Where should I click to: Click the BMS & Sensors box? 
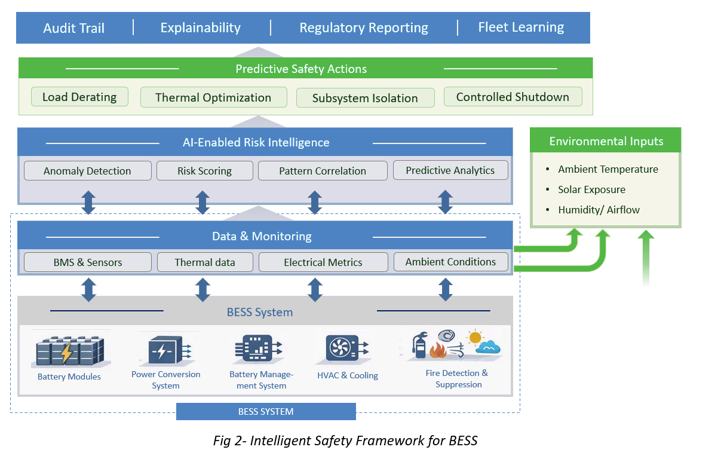(88, 262)
